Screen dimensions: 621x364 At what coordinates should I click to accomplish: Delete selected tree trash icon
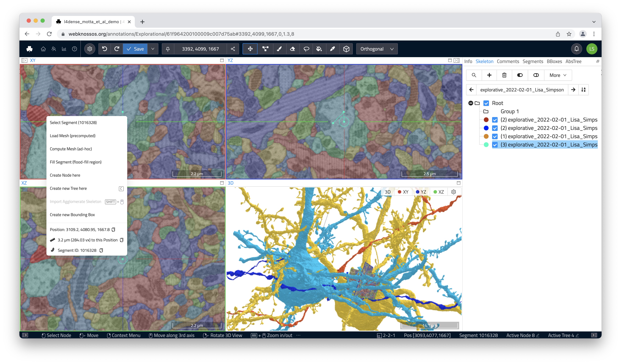(504, 75)
